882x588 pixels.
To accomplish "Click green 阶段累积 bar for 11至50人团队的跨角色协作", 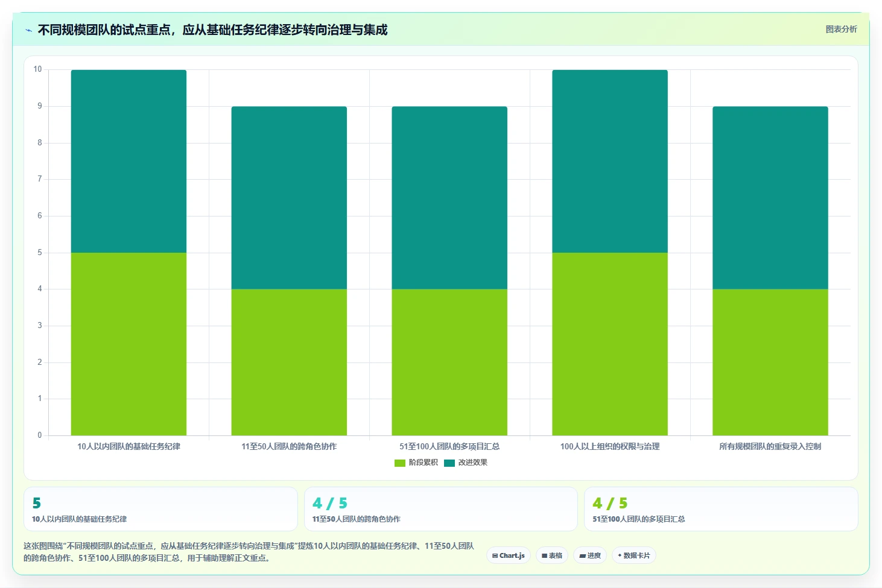I will pos(289,362).
